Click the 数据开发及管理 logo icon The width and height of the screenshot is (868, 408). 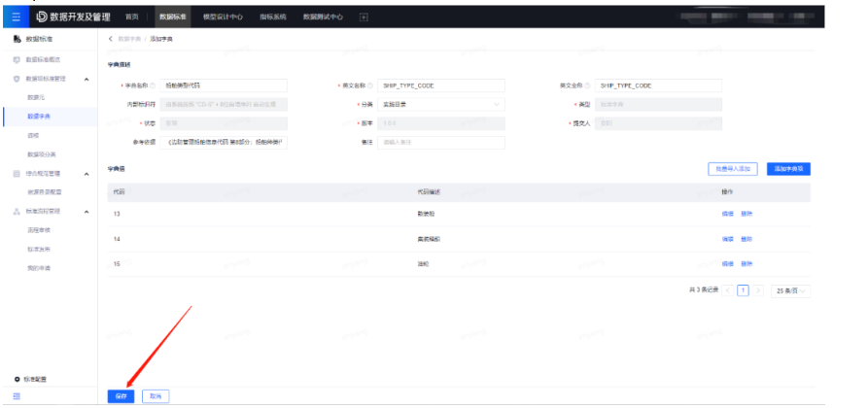click(x=41, y=17)
